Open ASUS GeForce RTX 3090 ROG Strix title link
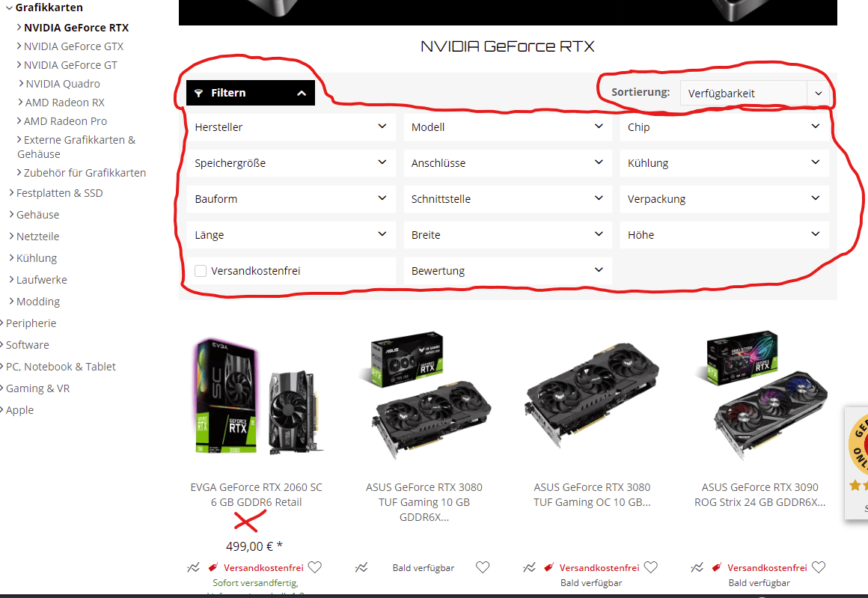The height and width of the screenshot is (598, 868). click(759, 495)
